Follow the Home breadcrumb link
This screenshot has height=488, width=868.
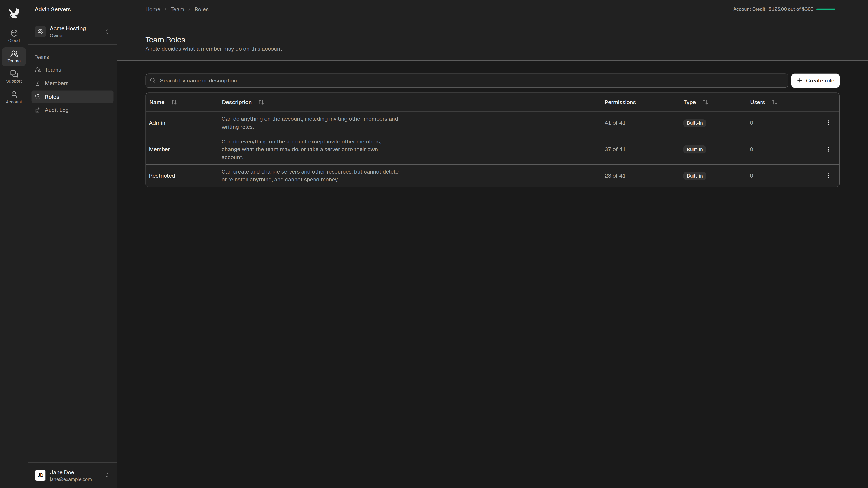click(153, 9)
